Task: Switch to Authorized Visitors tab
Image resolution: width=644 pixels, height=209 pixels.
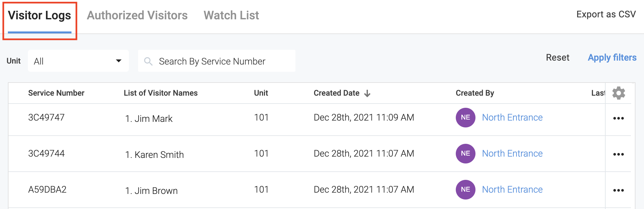Action: (x=137, y=15)
